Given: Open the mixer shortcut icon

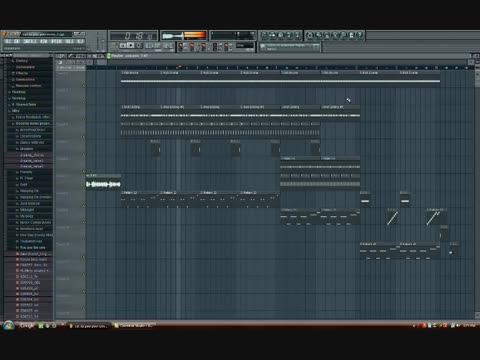Looking at the screenshot, I should point(297,35).
